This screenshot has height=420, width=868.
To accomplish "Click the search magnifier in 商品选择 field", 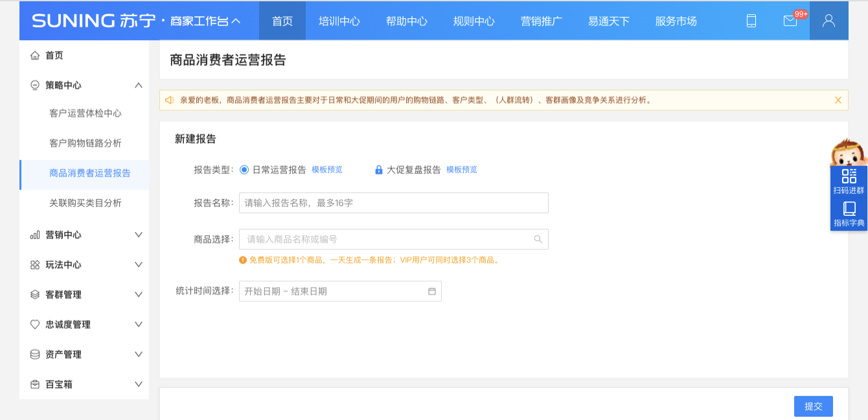I will click(x=538, y=239).
